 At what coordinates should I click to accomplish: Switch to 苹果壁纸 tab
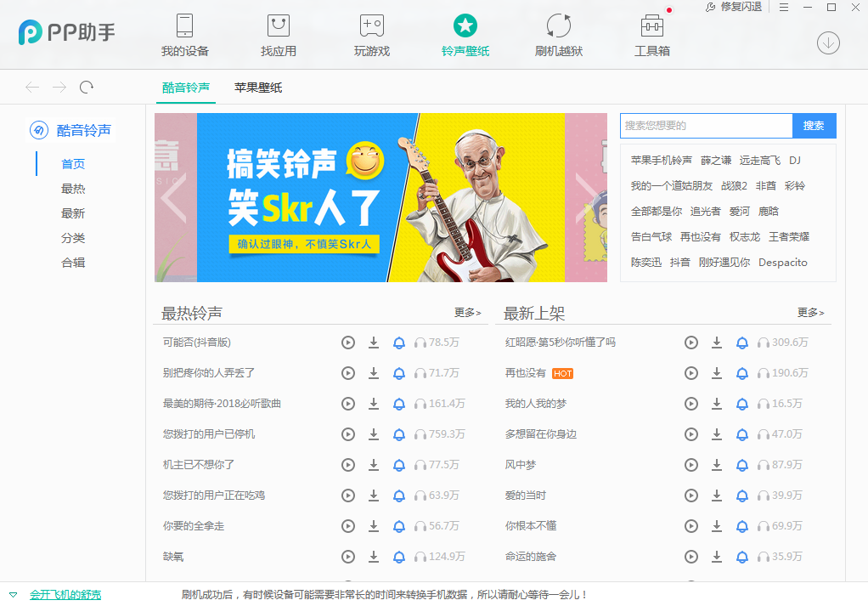(x=258, y=88)
